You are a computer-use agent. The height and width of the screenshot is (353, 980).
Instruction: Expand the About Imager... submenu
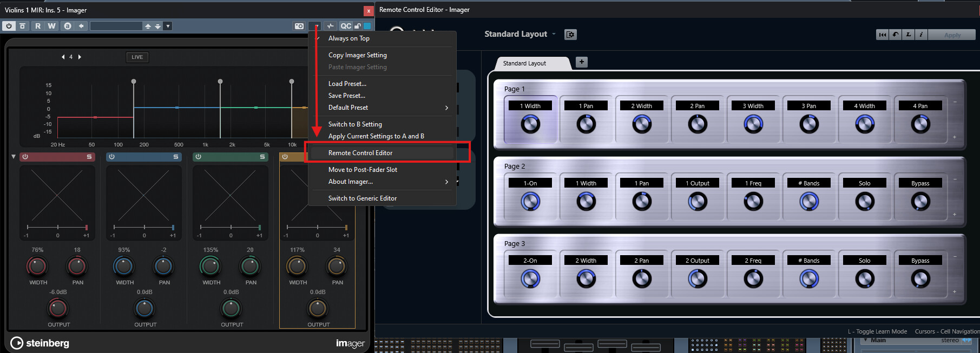(x=382, y=182)
